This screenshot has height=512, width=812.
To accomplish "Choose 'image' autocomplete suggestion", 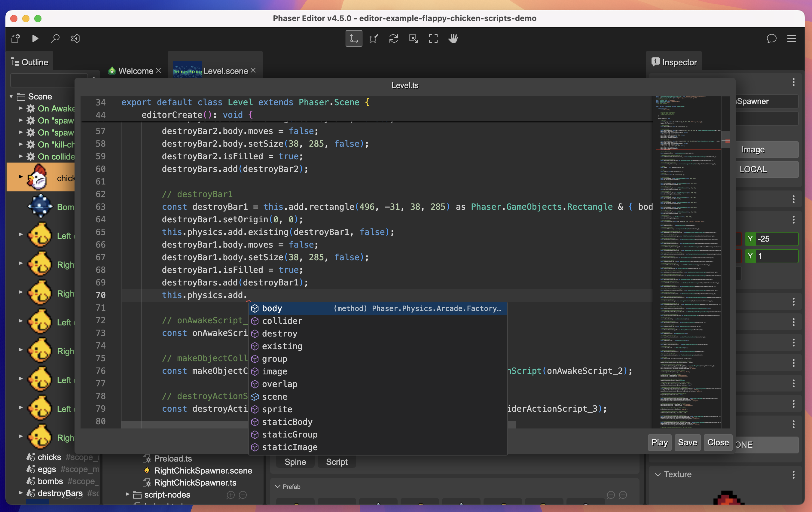I will coord(378,371).
